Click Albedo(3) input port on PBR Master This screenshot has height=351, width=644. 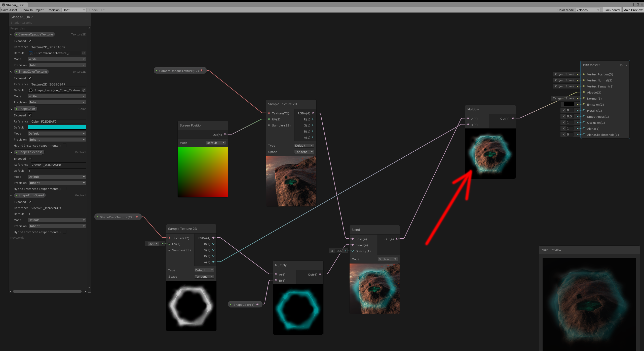click(x=584, y=92)
